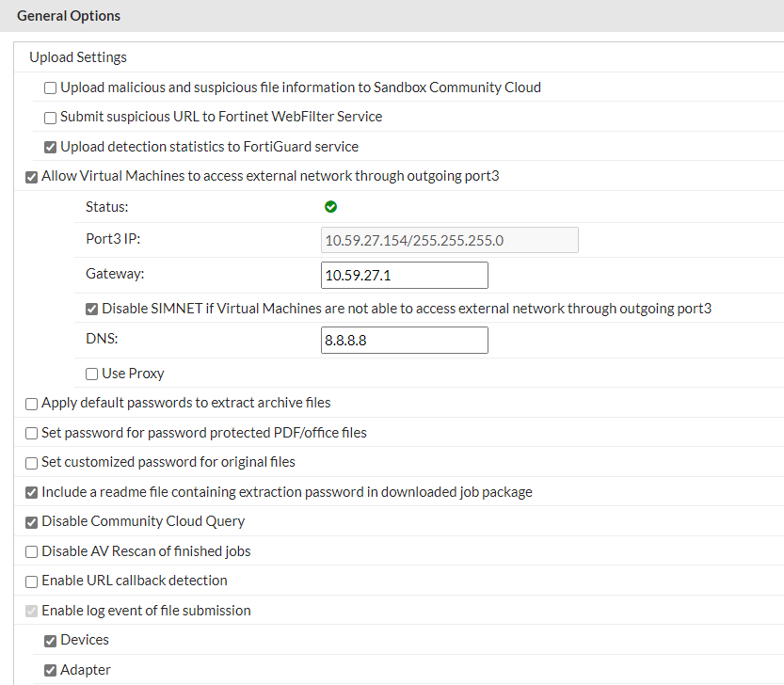Viewport: 784px width, 685px height.
Task: Uncheck the Adapter log event checkbox
Action: [x=51, y=671]
